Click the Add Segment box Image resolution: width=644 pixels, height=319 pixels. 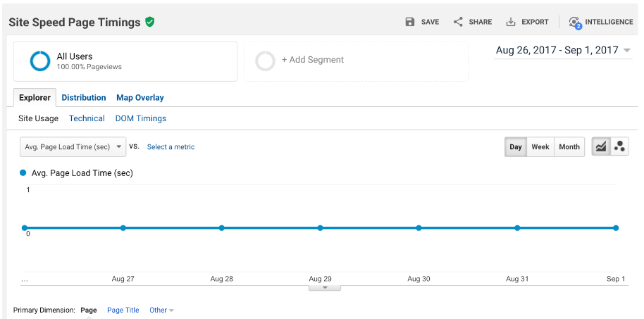[x=356, y=61]
